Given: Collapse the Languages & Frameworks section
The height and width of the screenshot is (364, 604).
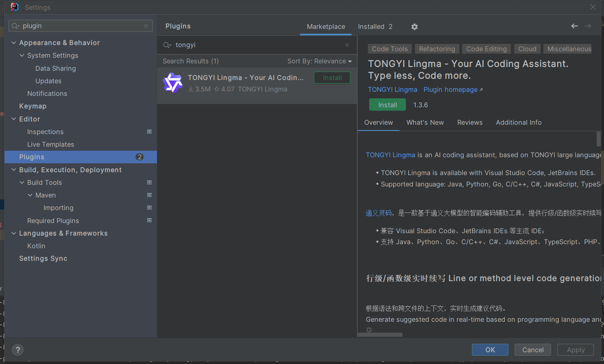Looking at the screenshot, I should 14,233.
